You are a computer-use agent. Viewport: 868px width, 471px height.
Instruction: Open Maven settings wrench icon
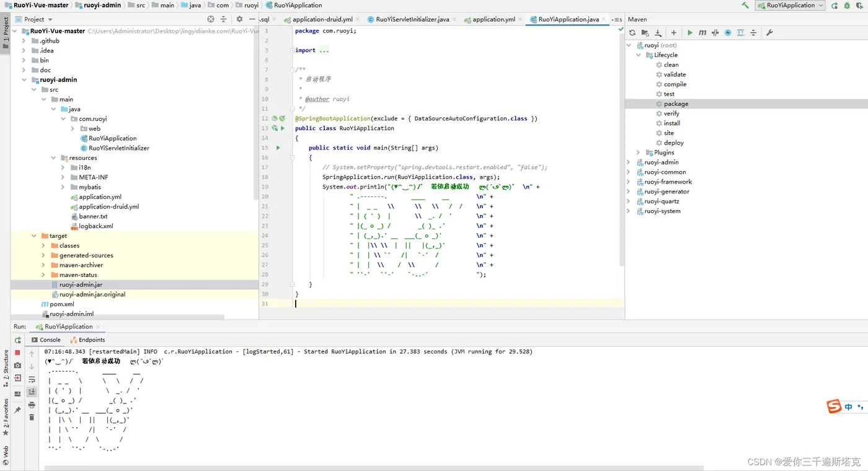769,33
